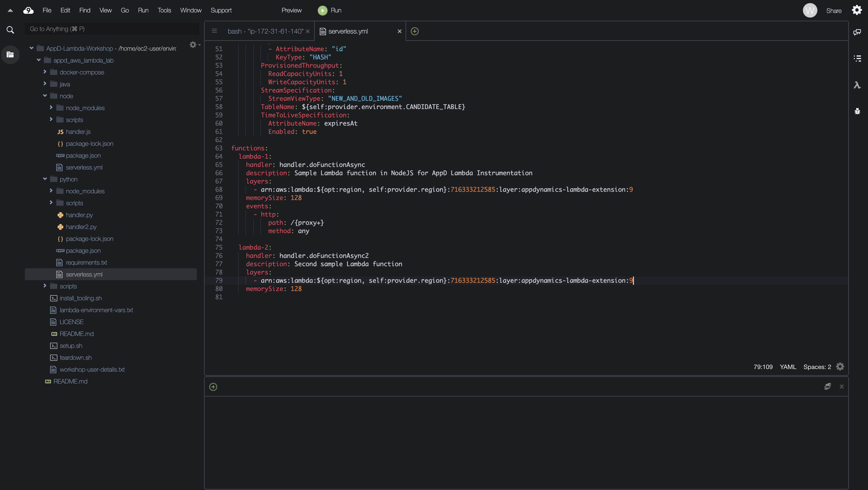
Task: Click the Go to Anything field
Action: pyautogui.click(x=111, y=29)
